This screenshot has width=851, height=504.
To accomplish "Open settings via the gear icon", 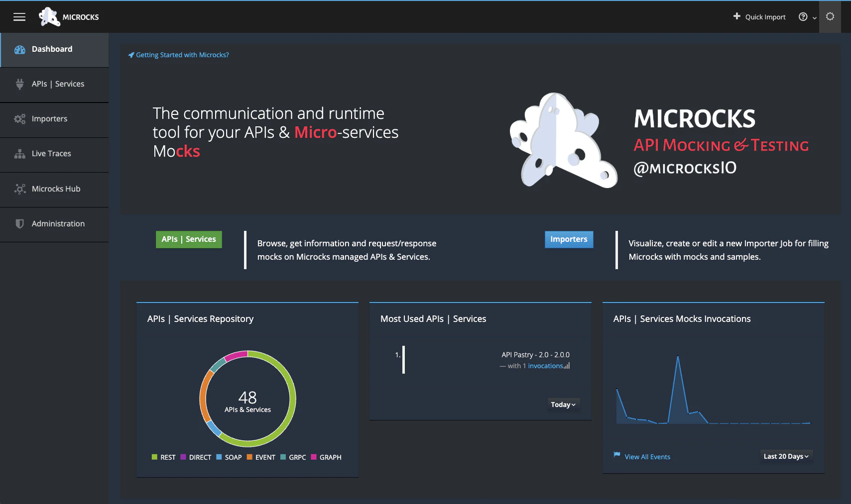I will click(x=830, y=16).
